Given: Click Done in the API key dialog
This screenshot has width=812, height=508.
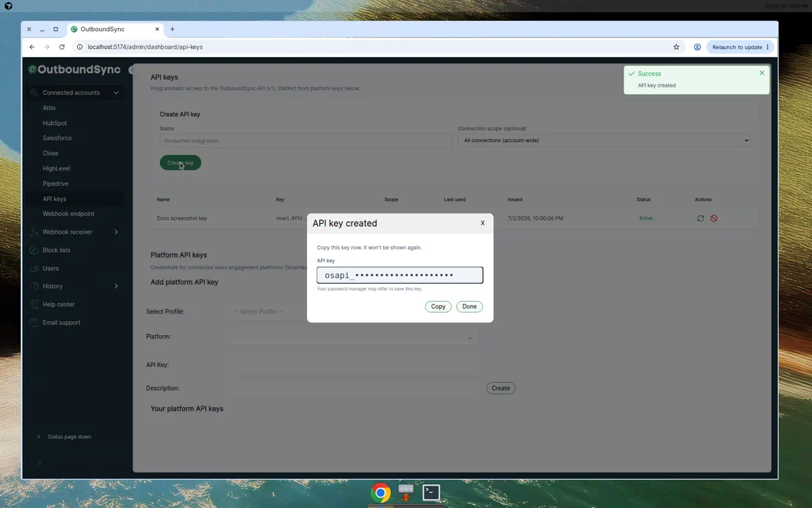Looking at the screenshot, I should (469, 307).
